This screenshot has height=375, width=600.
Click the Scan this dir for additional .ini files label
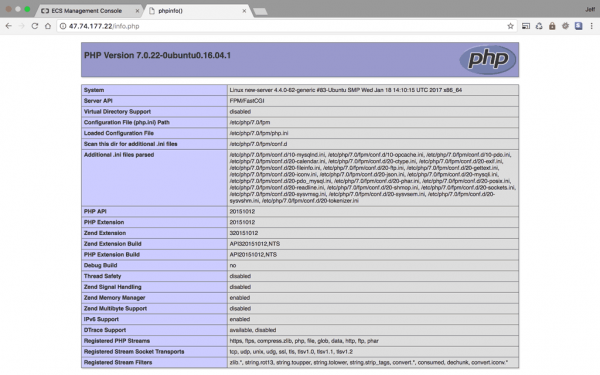pyautogui.click(x=130, y=144)
